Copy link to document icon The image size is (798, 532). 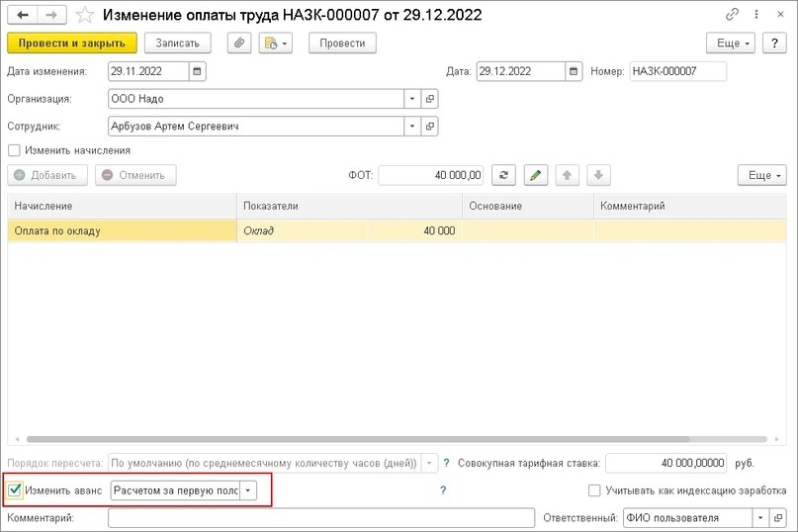[732, 15]
